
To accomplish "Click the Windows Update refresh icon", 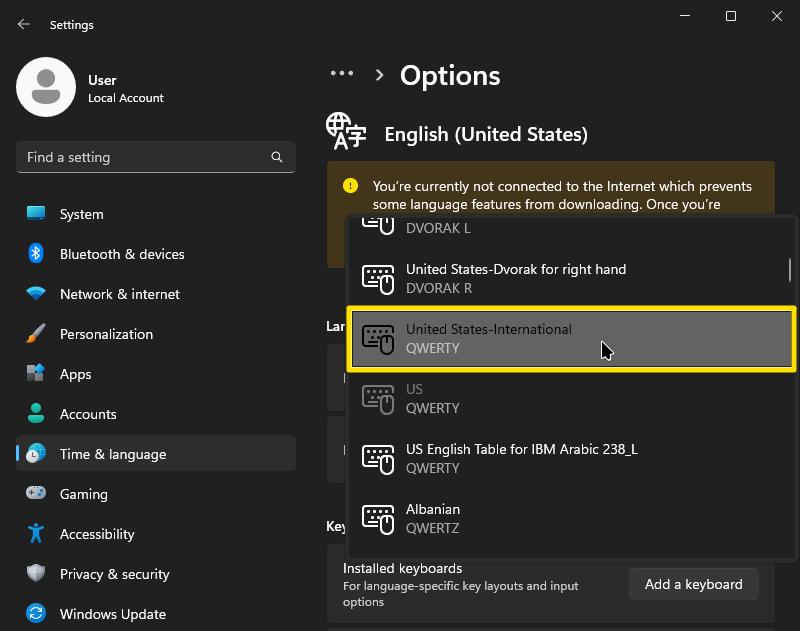I will coord(36,614).
